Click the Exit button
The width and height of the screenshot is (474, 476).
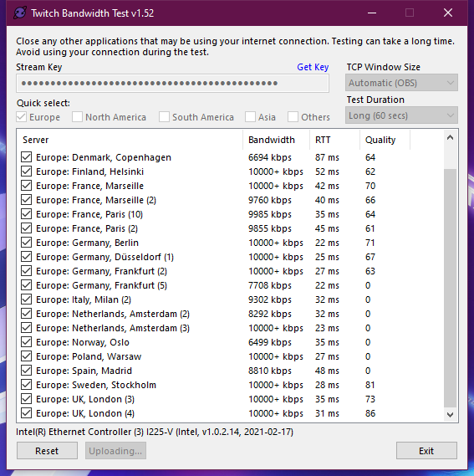pyautogui.click(x=426, y=451)
